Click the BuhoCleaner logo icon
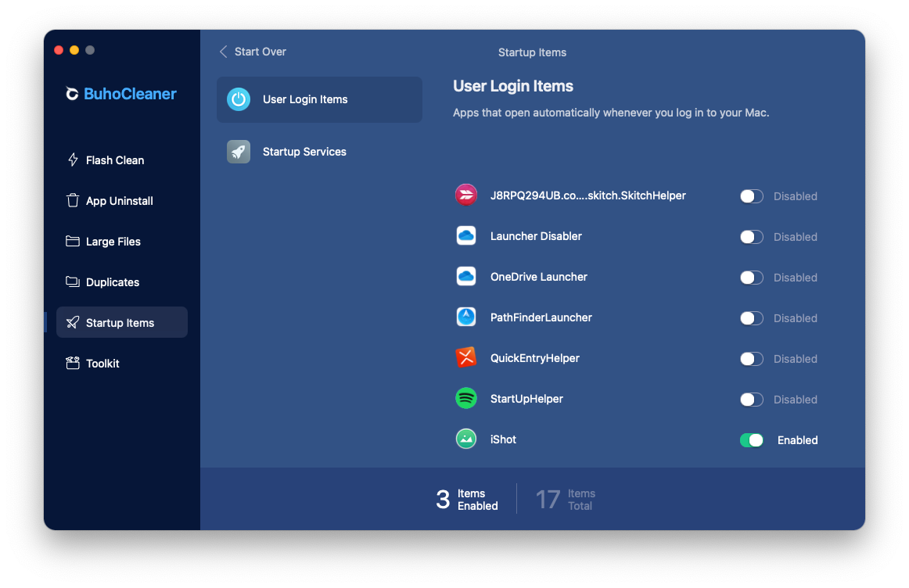This screenshot has height=588, width=909. [x=72, y=94]
